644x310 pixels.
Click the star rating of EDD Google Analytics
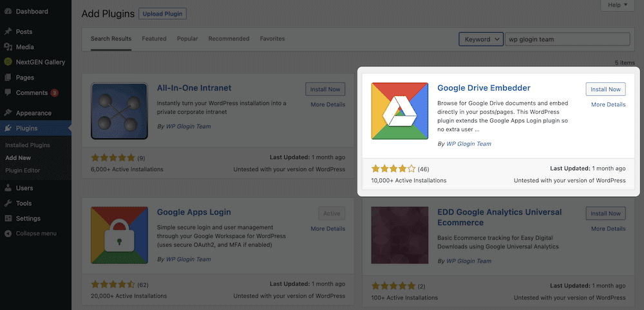pos(393,286)
